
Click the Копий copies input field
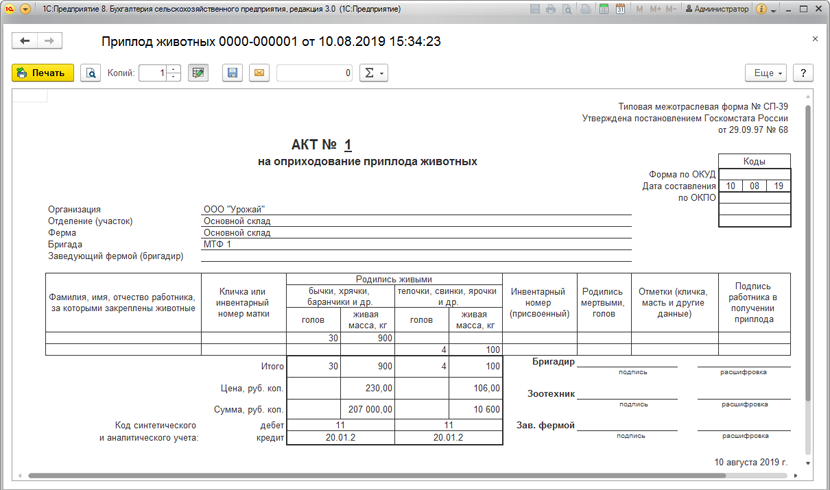pos(152,73)
